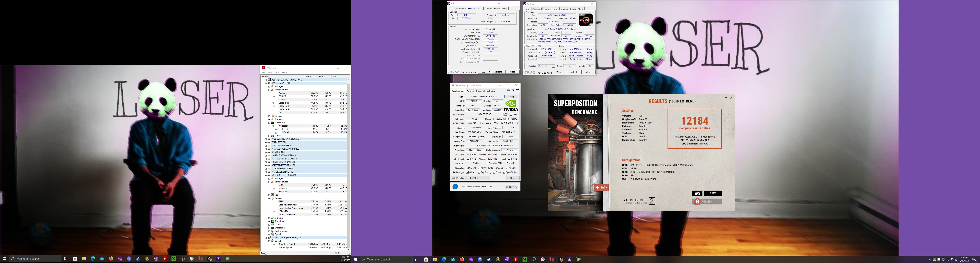Toggle DirectCompute checkbox in GPU-Z

coord(490,168)
